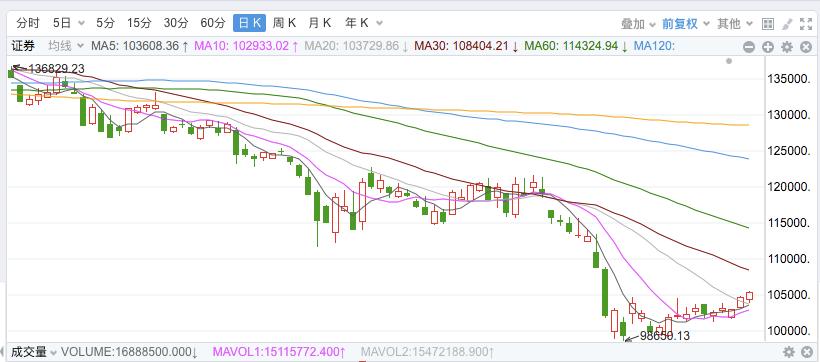820x362 pixels.
Task: Toggle fullscreen chart view icon
Action: coord(806,24)
